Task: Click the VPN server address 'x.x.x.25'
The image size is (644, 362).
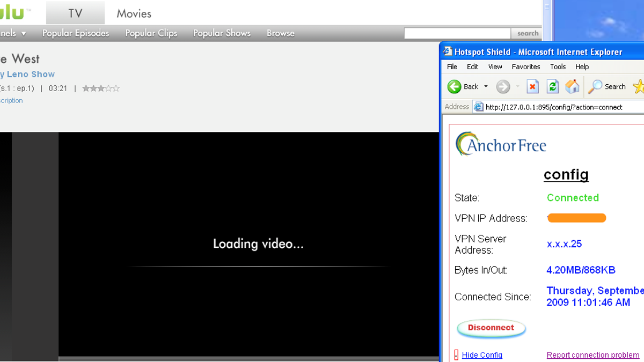Action: coord(564,244)
